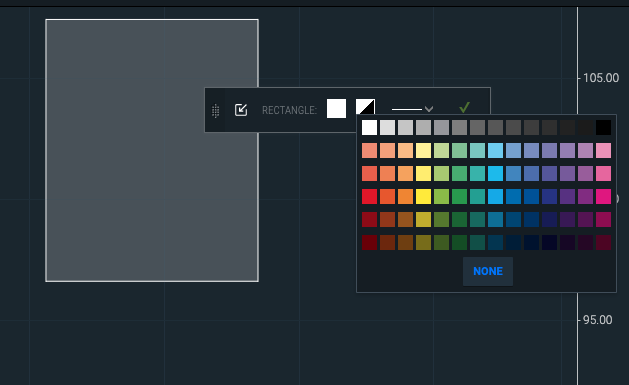Screen dimensions: 629x385
Task: Pick the vivid purple swatch
Action: point(567,197)
